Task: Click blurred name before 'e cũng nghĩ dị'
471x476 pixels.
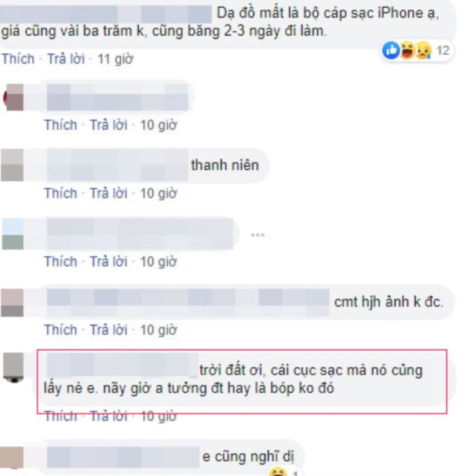Action: (123, 457)
